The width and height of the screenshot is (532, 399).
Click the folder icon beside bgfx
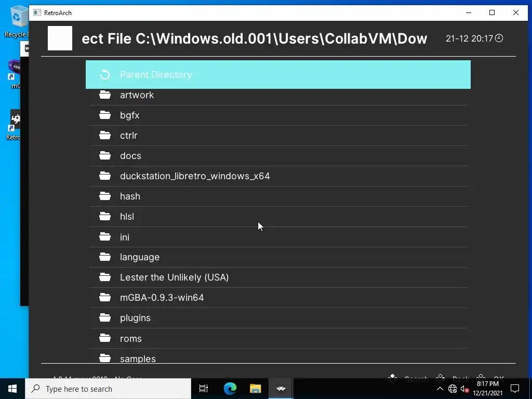105,115
